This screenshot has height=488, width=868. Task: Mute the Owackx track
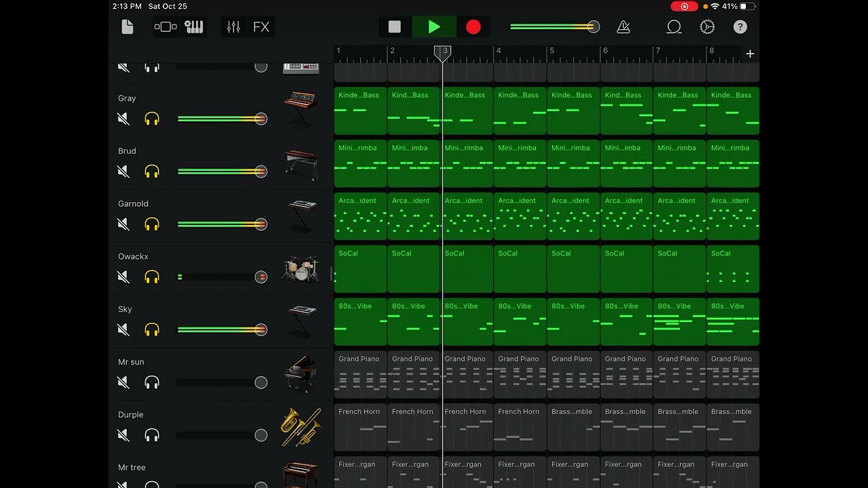click(x=123, y=277)
